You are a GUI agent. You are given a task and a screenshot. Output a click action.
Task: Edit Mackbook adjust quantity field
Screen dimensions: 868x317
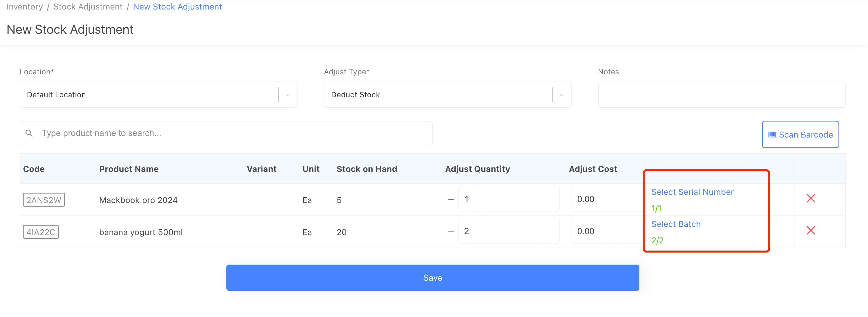(509, 199)
